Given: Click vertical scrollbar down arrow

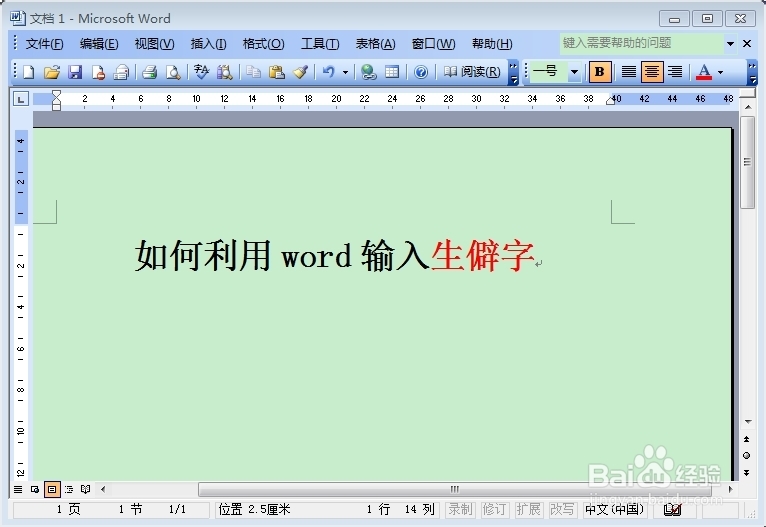Looking at the screenshot, I should coord(748,421).
